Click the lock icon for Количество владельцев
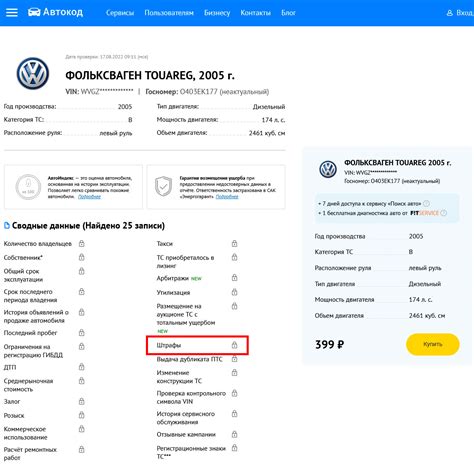Screen dimensions: 474x467 [x=81, y=244]
